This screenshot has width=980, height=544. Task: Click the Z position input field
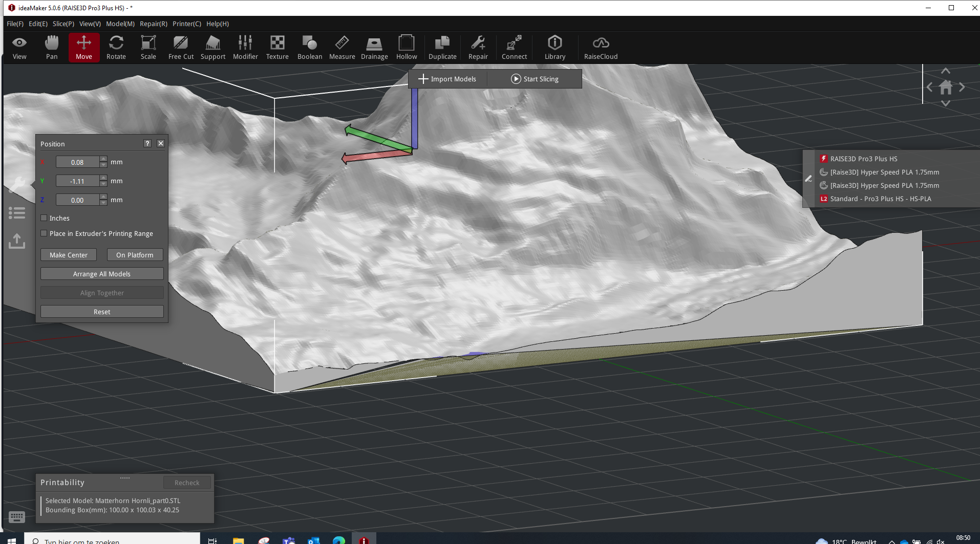77,200
